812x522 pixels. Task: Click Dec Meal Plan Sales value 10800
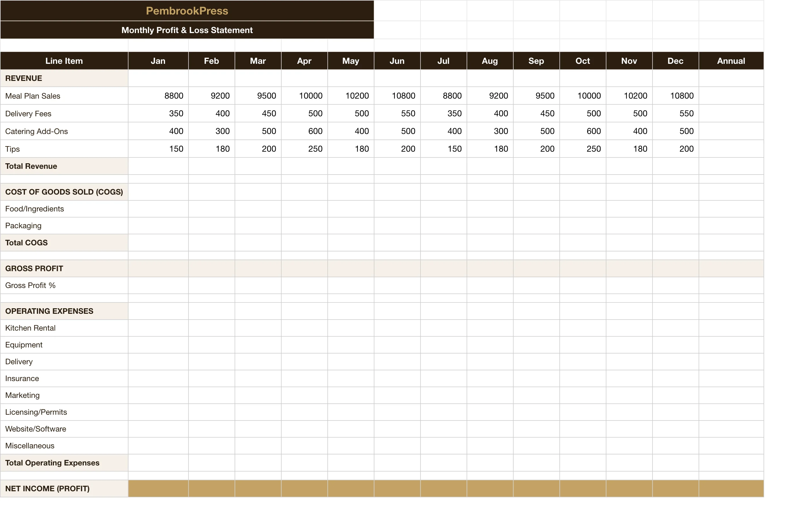click(675, 96)
